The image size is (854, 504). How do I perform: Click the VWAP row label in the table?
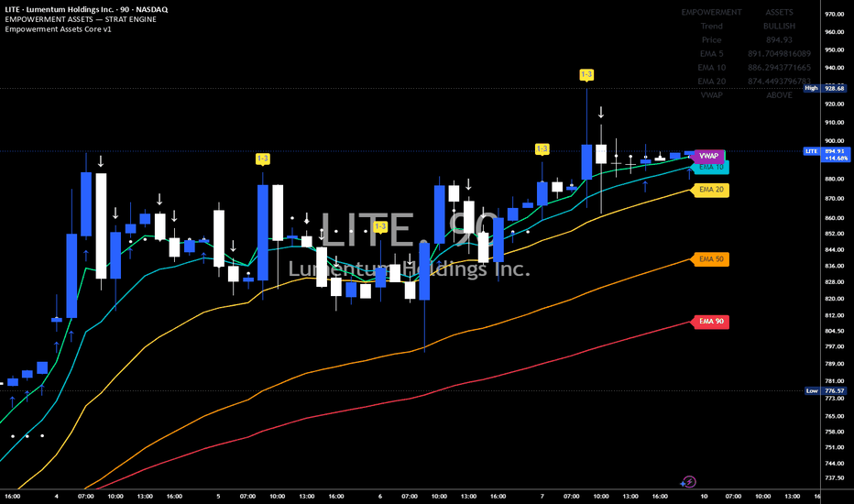(x=711, y=94)
